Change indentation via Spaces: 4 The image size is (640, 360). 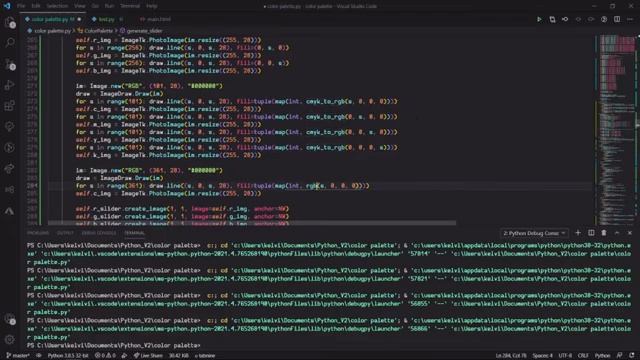542,356
